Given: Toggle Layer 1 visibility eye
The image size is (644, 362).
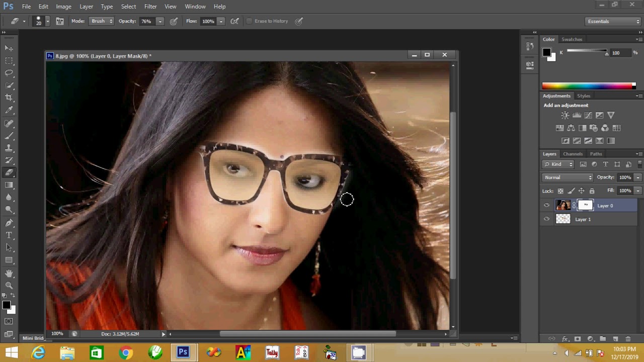Looking at the screenshot, I should (547, 219).
